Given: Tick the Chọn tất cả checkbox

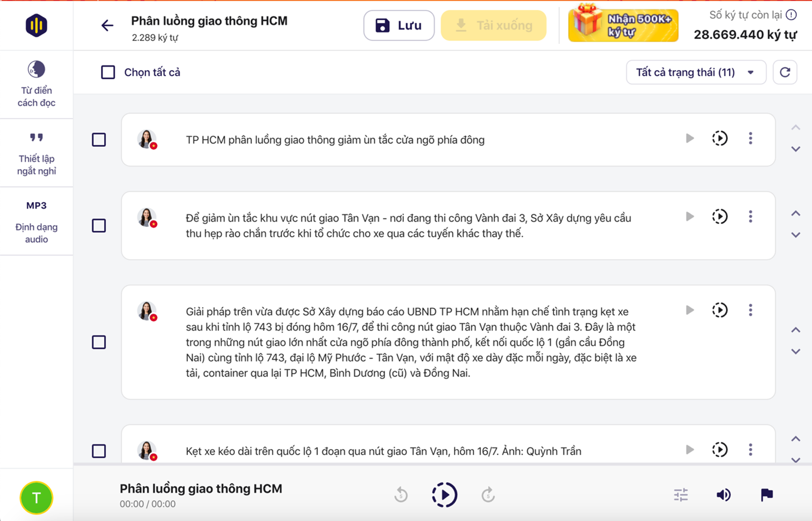Looking at the screenshot, I should 108,72.
